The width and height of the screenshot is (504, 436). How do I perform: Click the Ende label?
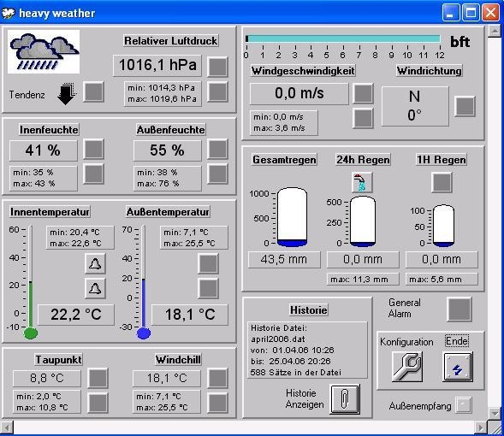click(457, 341)
